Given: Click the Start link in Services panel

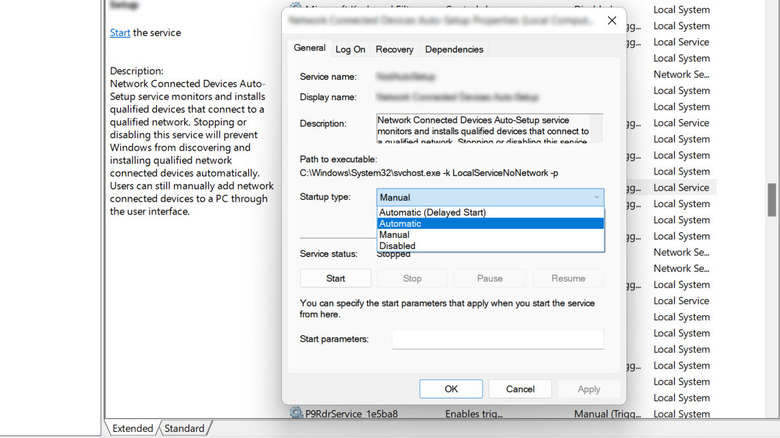Looking at the screenshot, I should pos(120,33).
